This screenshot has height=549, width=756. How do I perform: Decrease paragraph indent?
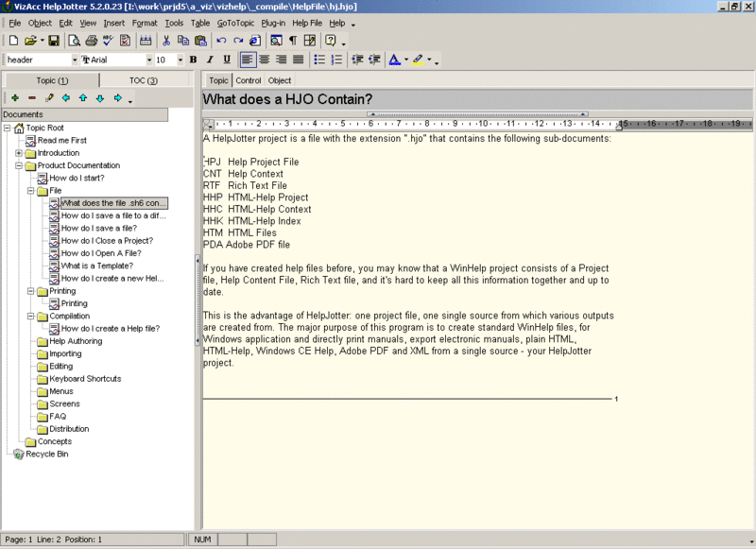(357, 60)
